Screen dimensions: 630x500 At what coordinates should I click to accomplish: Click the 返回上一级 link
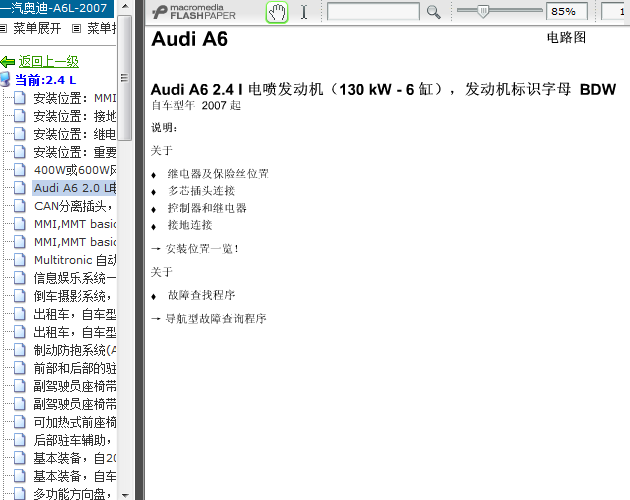(49, 61)
